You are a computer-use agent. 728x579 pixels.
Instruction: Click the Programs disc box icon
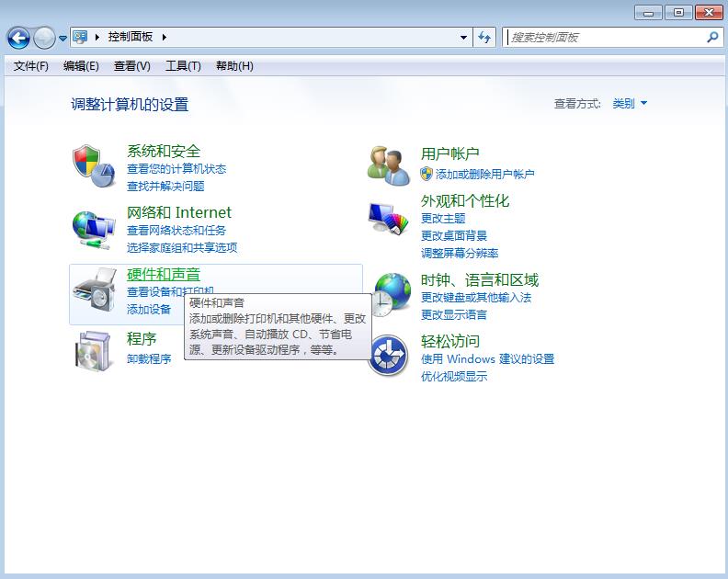click(95, 351)
